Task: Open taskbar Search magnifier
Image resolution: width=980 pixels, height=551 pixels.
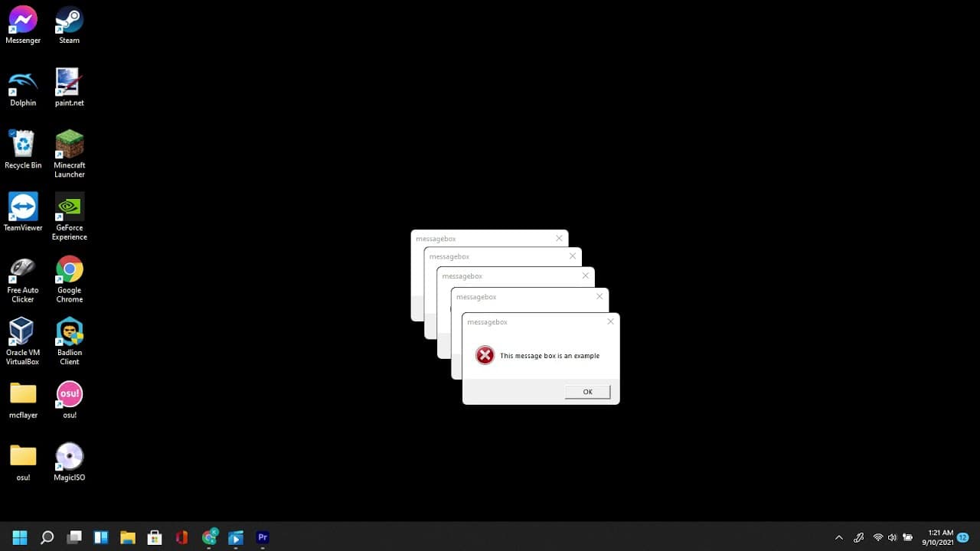Action: (x=47, y=537)
